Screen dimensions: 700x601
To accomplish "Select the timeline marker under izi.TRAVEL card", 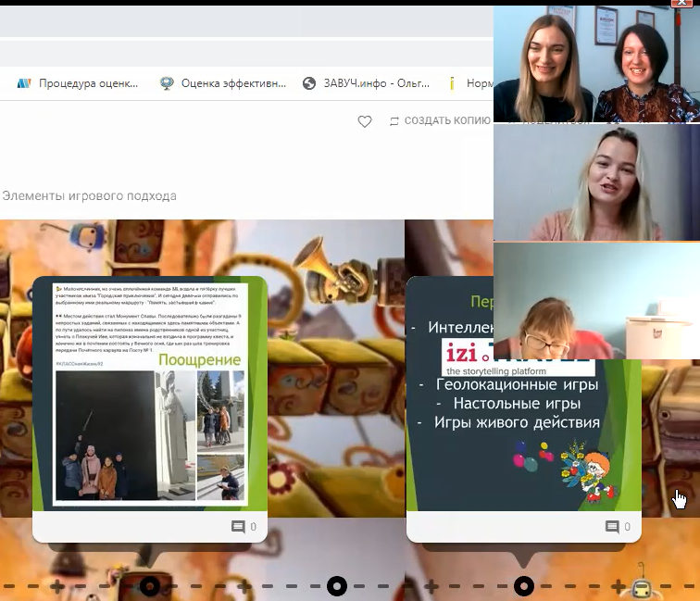I will tap(524, 586).
